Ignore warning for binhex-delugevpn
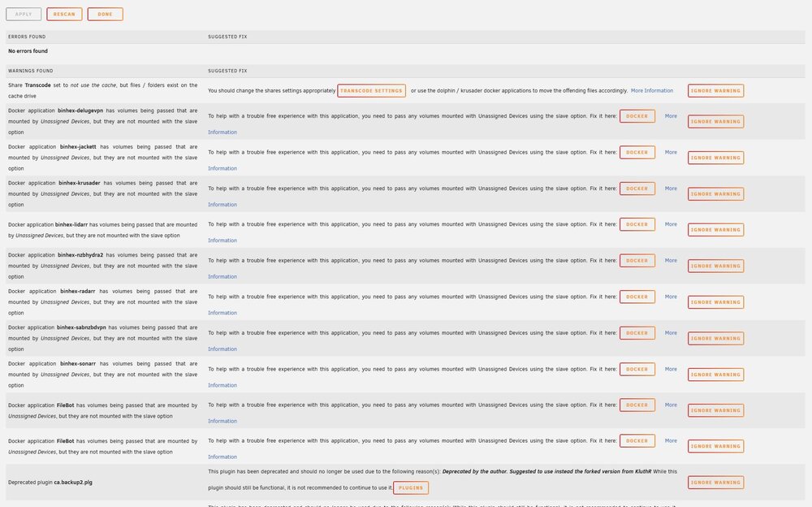Viewport: 812px width, 507px height. pos(715,121)
